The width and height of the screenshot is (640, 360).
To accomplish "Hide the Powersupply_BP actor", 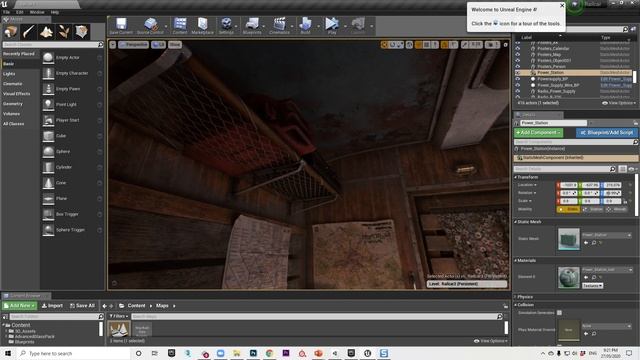I will (518, 79).
